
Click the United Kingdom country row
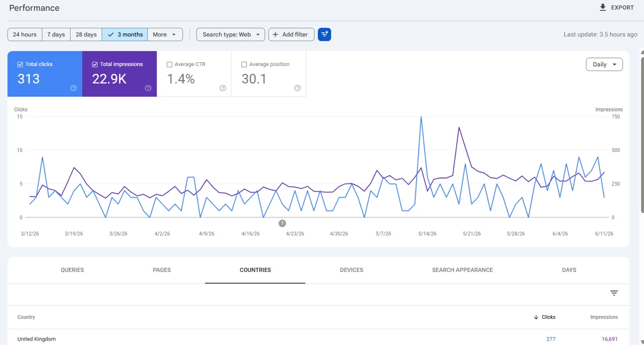[318, 339]
